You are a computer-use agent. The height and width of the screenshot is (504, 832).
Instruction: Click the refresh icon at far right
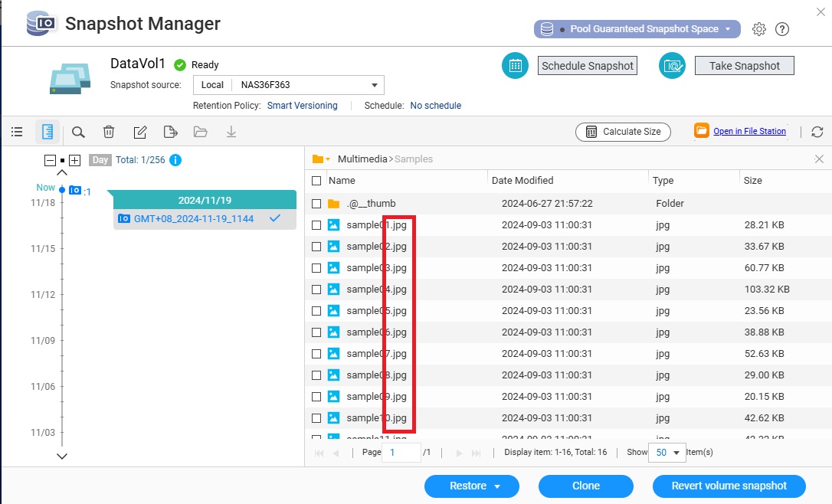point(817,132)
